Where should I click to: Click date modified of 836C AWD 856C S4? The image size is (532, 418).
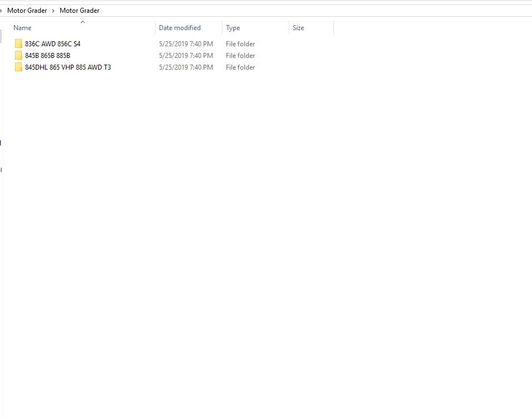pyautogui.click(x=186, y=43)
